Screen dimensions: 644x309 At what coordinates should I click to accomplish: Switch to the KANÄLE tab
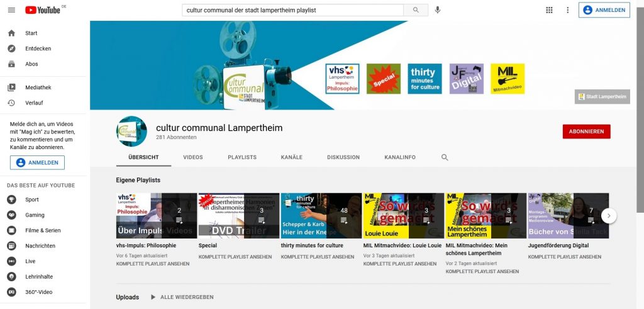click(x=292, y=157)
